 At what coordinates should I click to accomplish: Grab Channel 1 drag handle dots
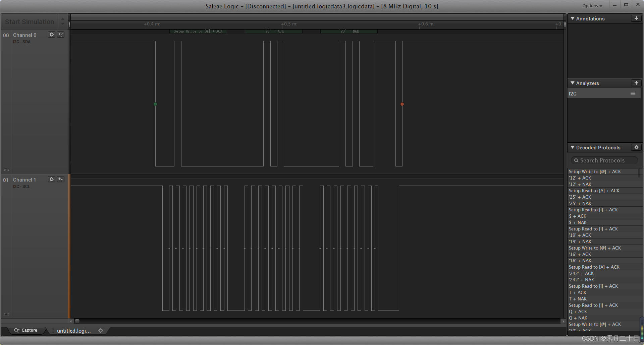[6, 314]
